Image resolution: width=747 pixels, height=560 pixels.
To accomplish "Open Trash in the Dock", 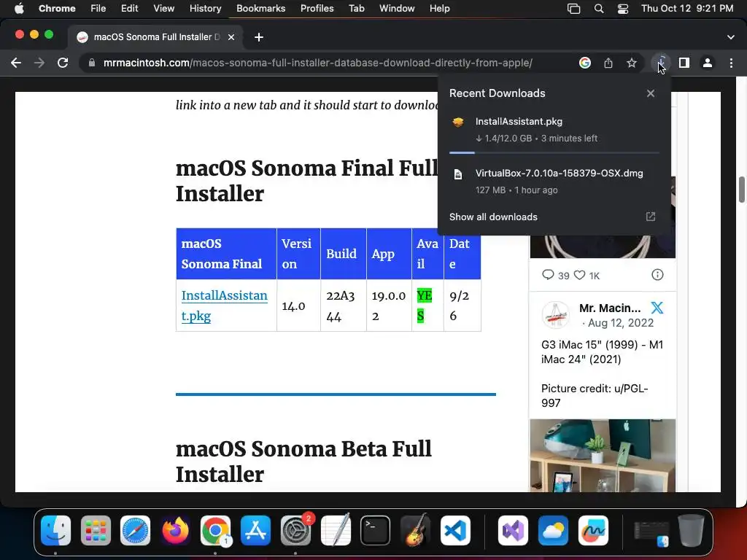I will coord(692,530).
